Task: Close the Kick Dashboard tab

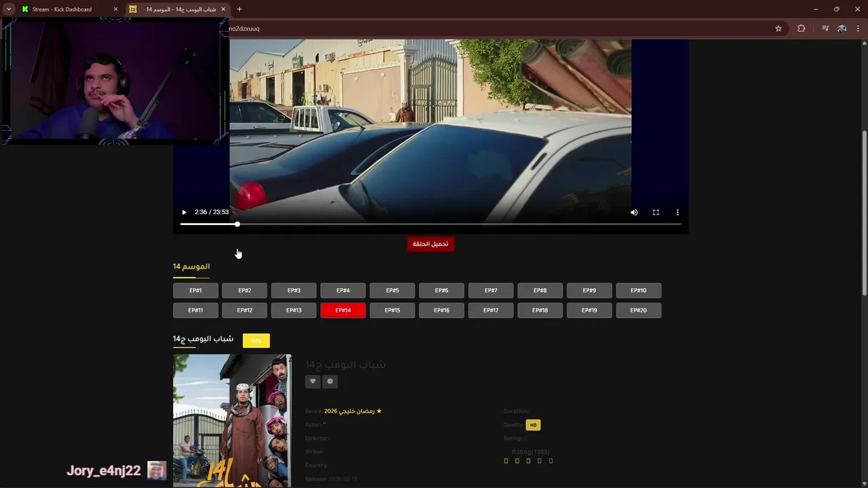Action: click(x=115, y=9)
